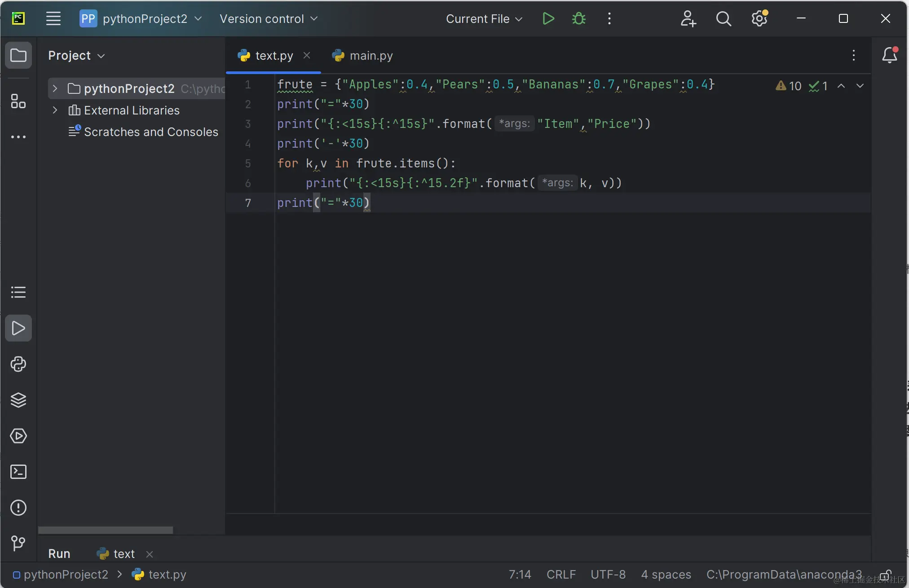The height and width of the screenshot is (588, 909).
Task: Open the Python Console tool window
Action: click(18, 364)
